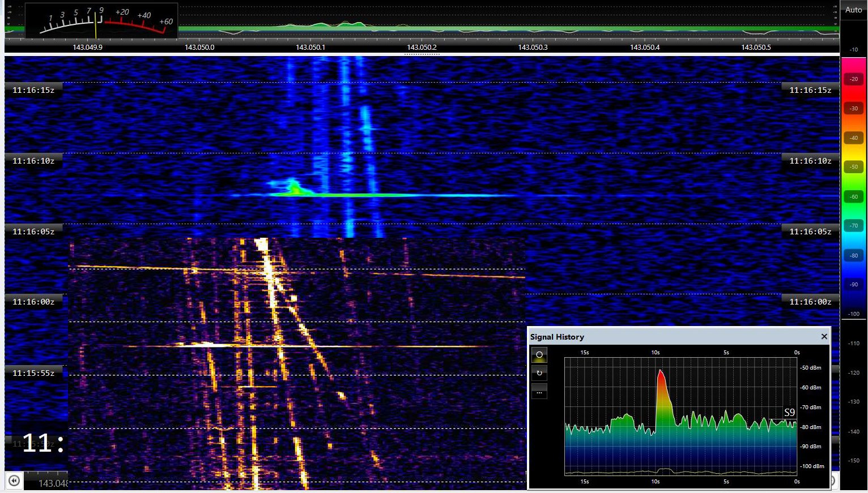868x493 pixels.
Task: Click the -20 level on the color scale
Action: tap(854, 79)
